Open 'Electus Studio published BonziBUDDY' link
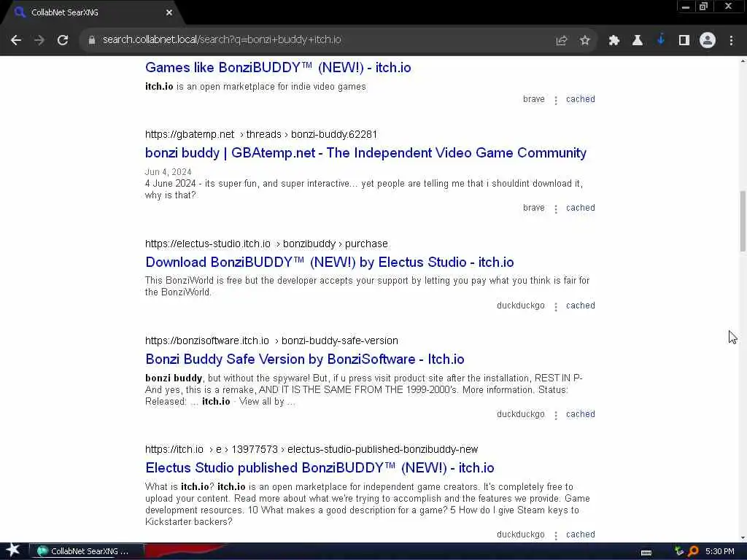This screenshot has height=560, width=747. click(320, 468)
